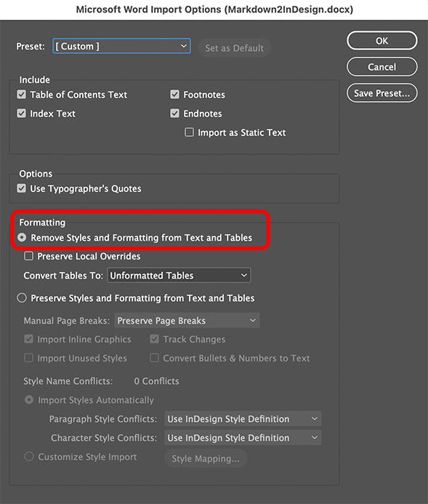Open the Preset dropdown showing Custom
The width and height of the screenshot is (428, 504).
coord(121,47)
